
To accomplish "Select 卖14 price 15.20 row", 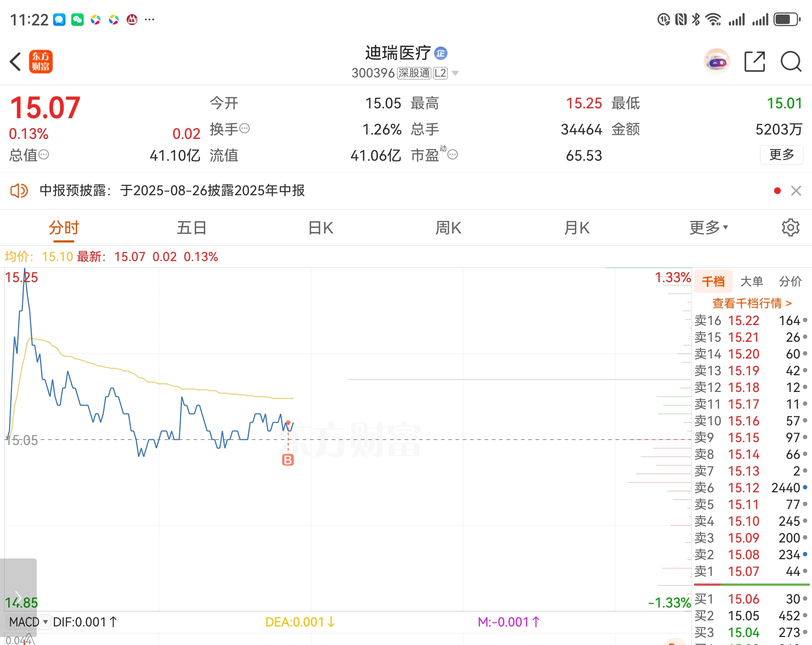I will [x=751, y=354].
